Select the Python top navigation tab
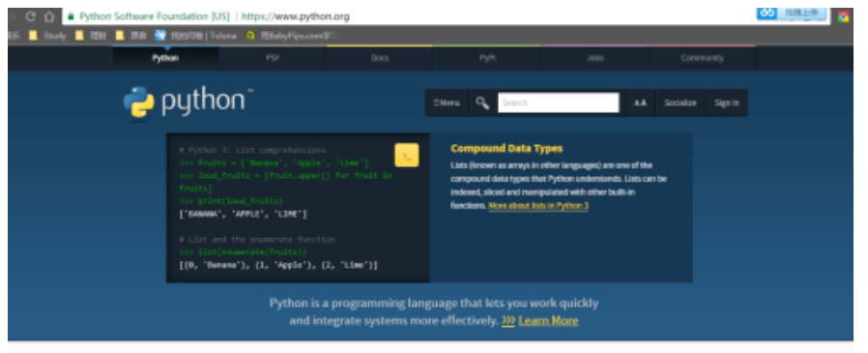Image resolution: width=868 pixels, height=353 pixels. pos(165,58)
